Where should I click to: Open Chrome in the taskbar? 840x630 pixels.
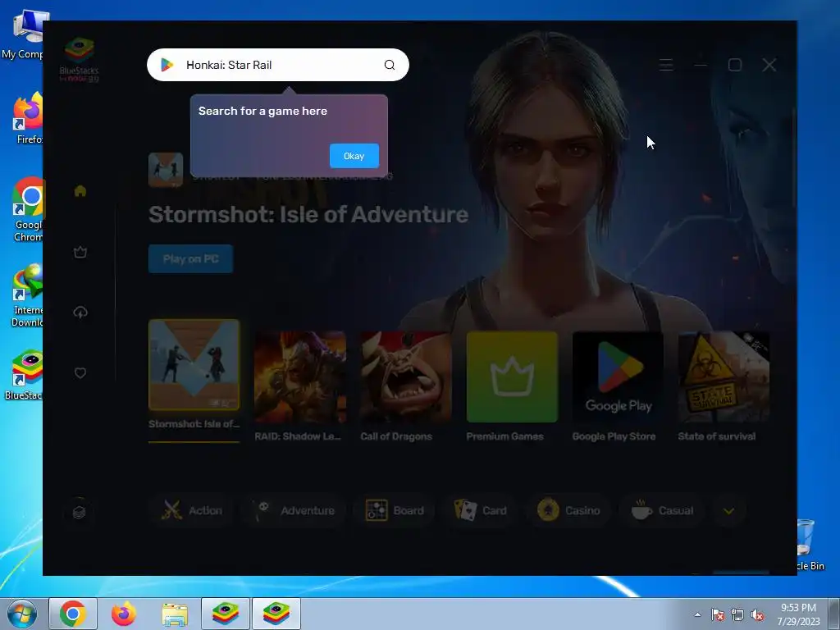[x=73, y=614]
